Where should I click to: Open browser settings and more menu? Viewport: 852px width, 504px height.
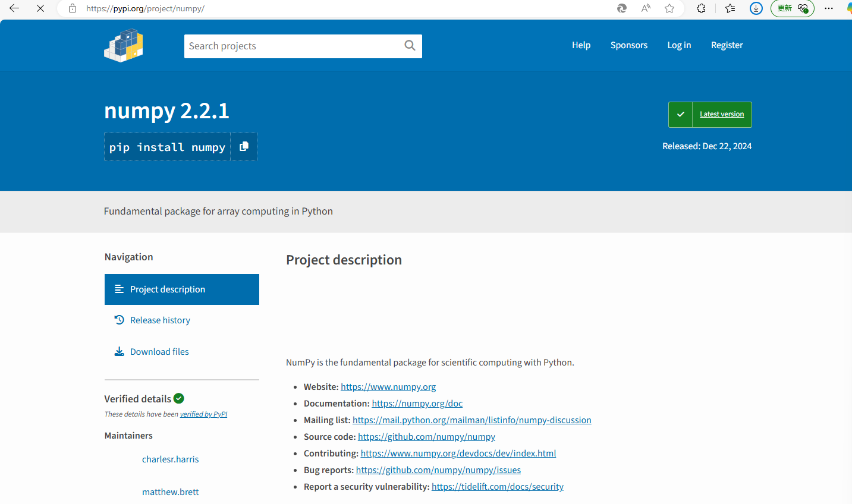click(829, 8)
